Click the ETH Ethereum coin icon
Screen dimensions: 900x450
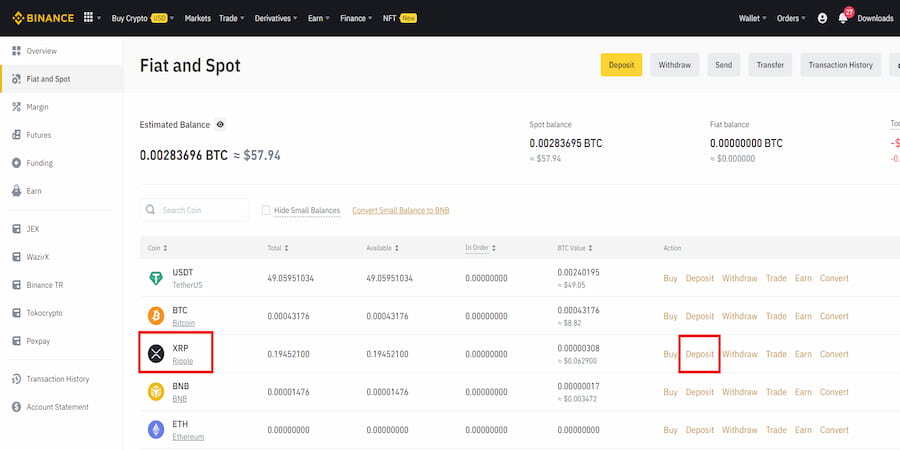[156, 430]
